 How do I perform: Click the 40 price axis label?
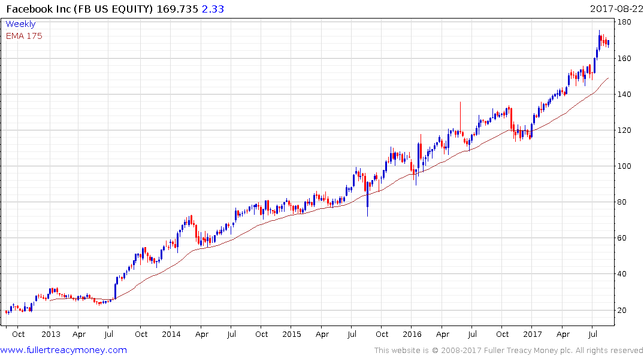click(622, 274)
